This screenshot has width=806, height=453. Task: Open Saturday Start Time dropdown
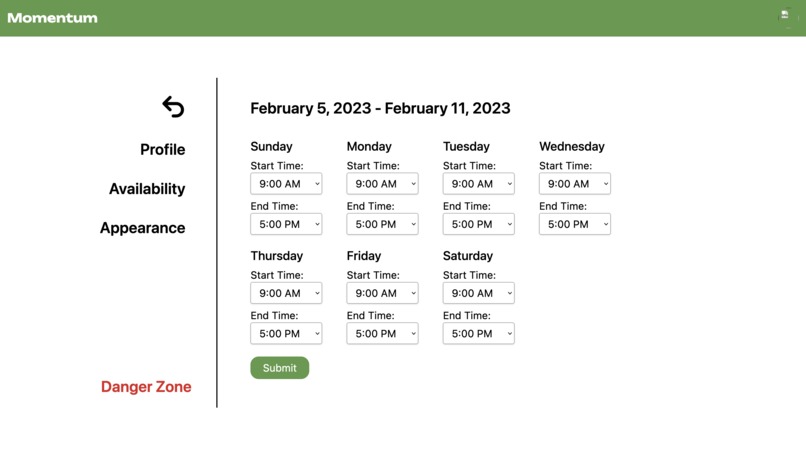click(479, 293)
